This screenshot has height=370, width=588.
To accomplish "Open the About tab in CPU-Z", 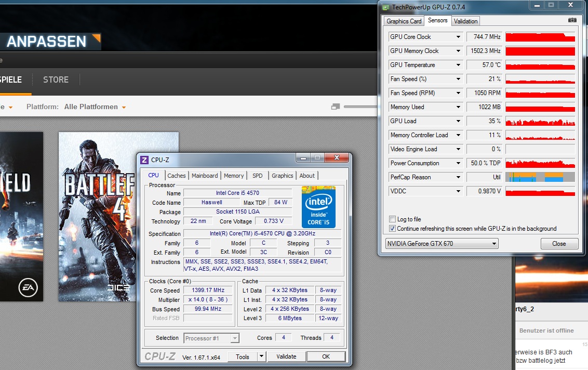I will [x=307, y=176].
